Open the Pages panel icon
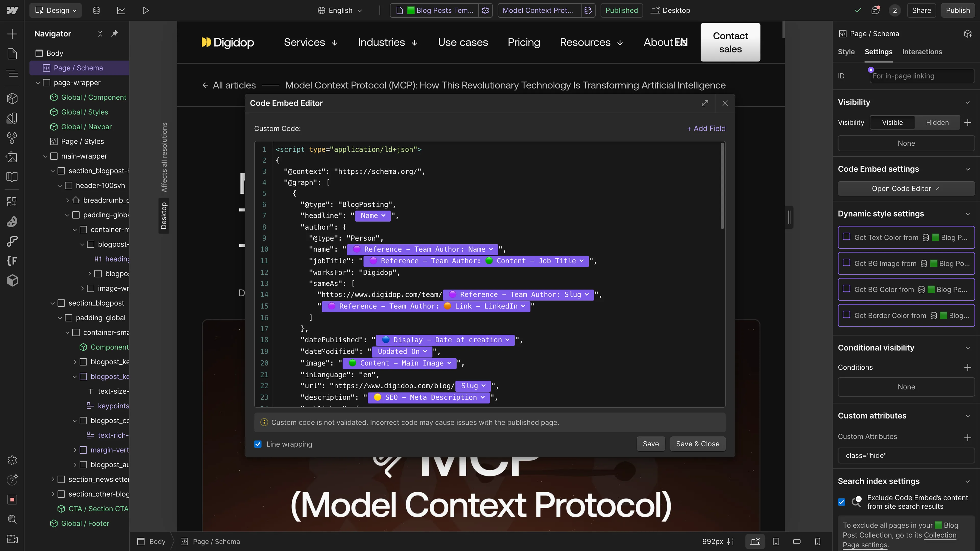This screenshot has height=551, width=980. [12, 54]
